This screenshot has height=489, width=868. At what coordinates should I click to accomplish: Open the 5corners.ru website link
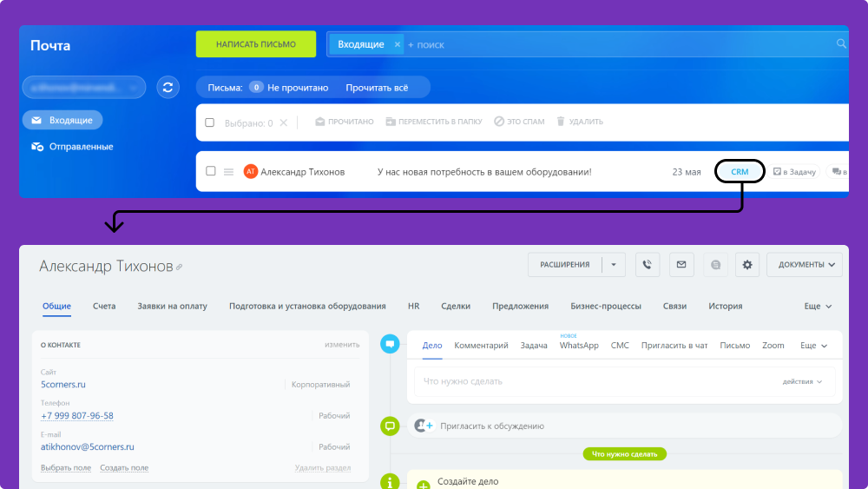click(x=63, y=384)
